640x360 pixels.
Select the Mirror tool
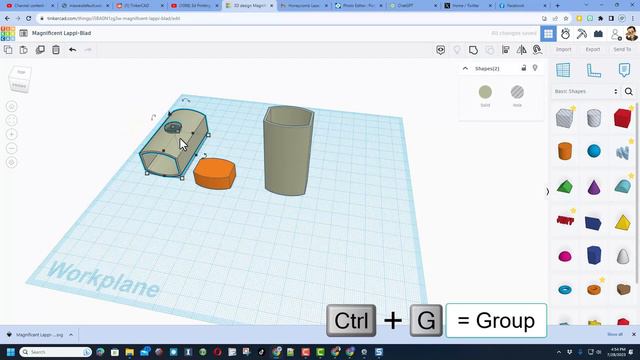pyautogui.click(x=522, y=50)
